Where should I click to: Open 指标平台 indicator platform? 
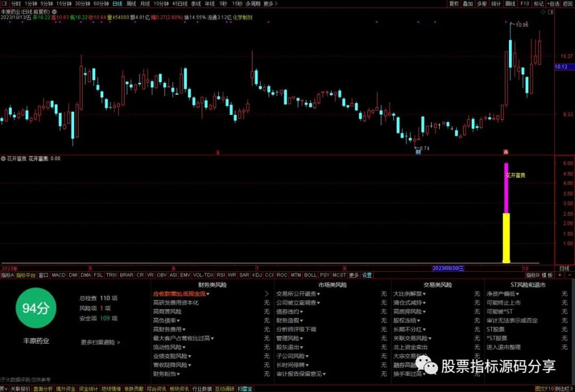(x=26, y=275)
